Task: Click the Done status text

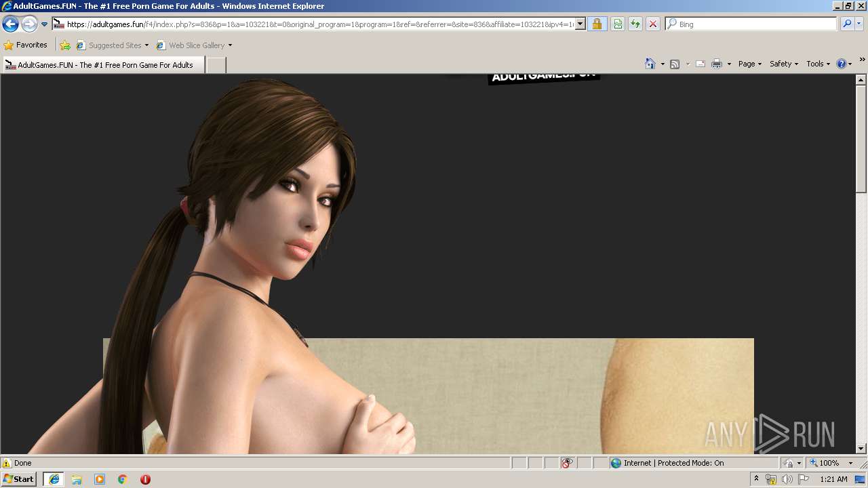Action: (23, 463)
